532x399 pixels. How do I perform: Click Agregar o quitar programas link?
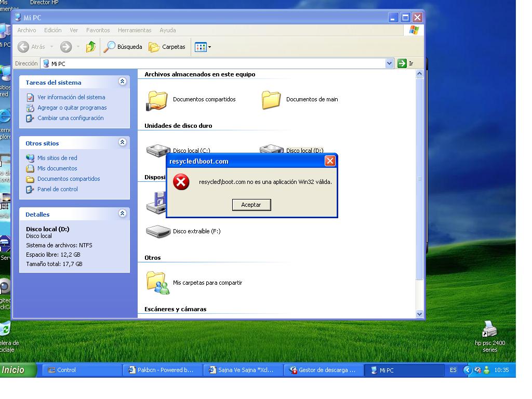tap(72, 108)
